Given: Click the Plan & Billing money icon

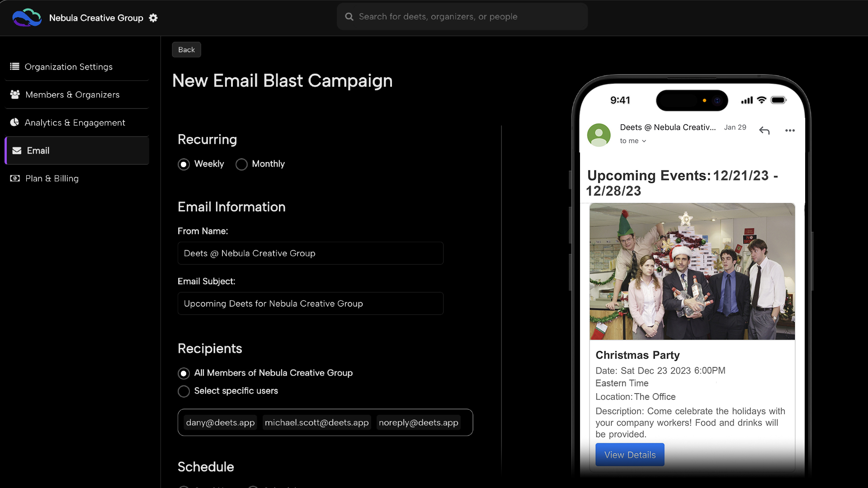Looking at the screenshot, I should point(15,178).
